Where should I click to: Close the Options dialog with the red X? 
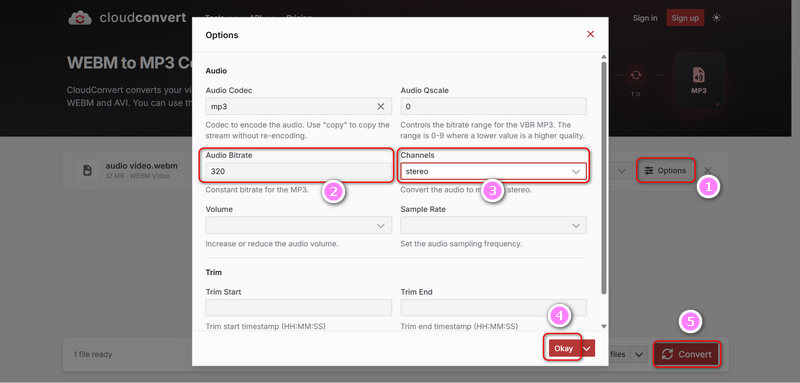(x=590, y=34)
